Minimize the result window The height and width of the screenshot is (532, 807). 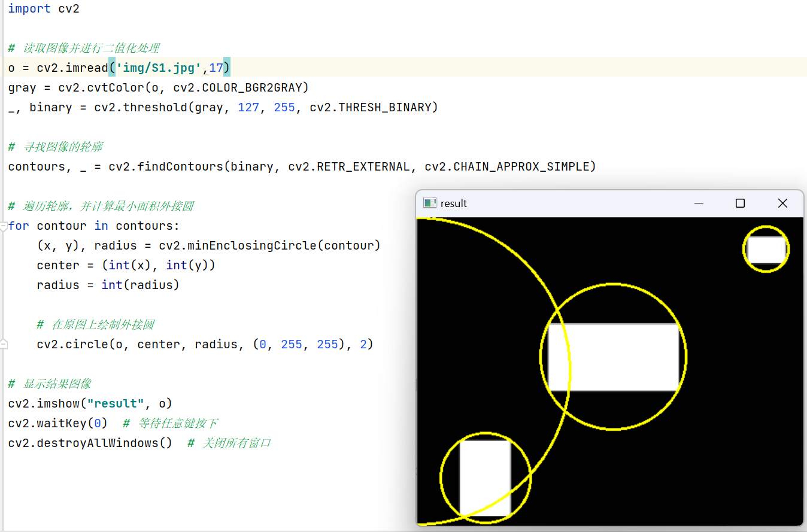[x=699, y=203]
